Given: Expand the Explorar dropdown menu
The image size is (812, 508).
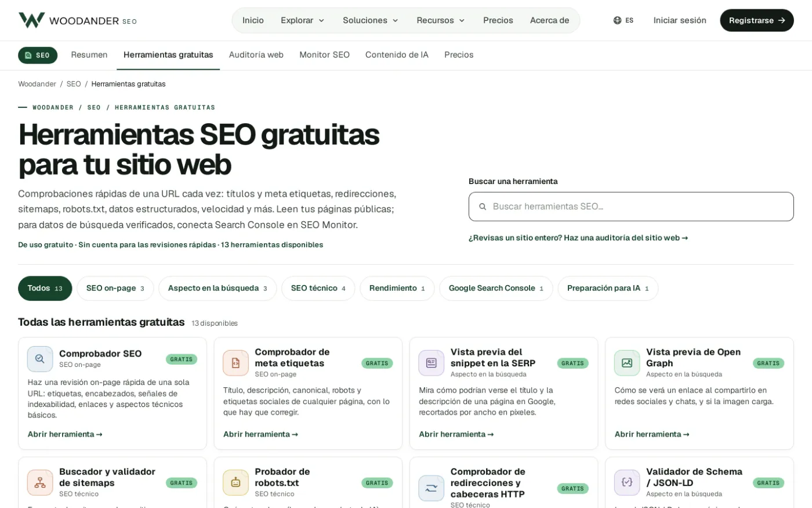Looking at the screenshot, I should [x=302, y=20].
